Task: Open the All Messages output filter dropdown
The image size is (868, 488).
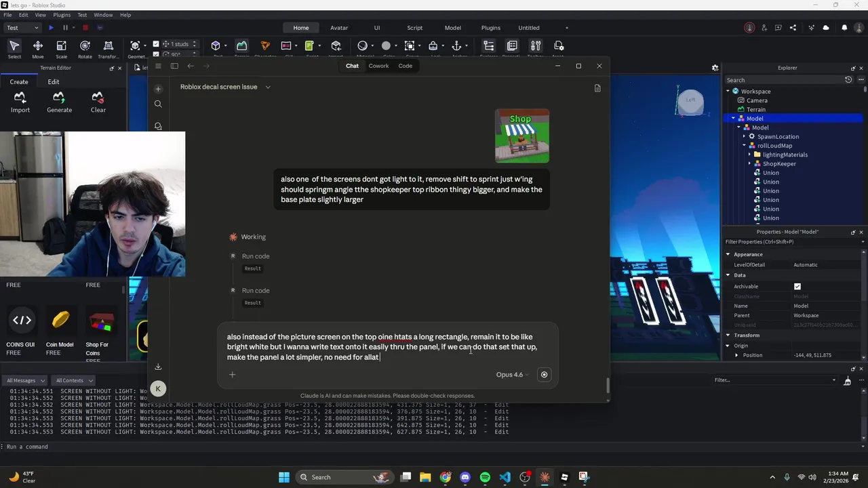Action: coord(24,380)
